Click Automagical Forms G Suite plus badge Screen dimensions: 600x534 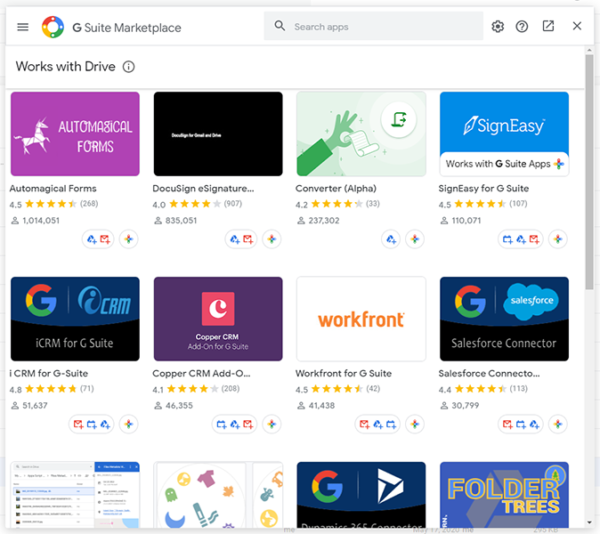(x=129, y=239)
